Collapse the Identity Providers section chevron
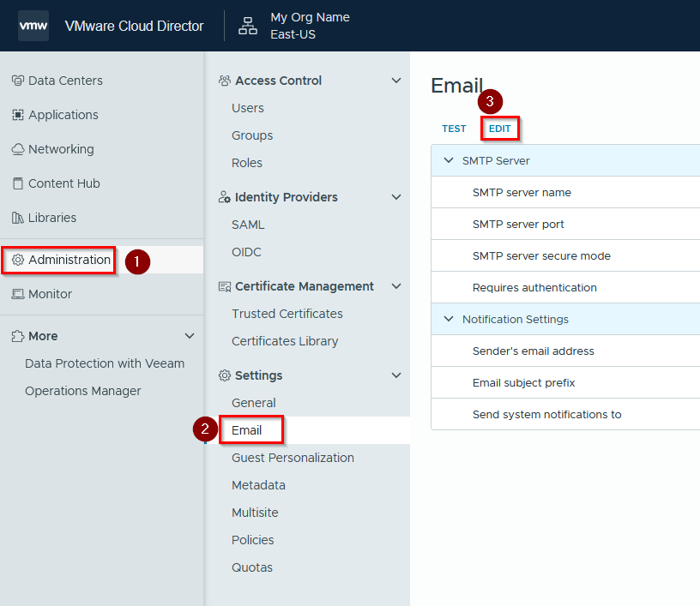The image size is (700, 606). coord(396,197)
